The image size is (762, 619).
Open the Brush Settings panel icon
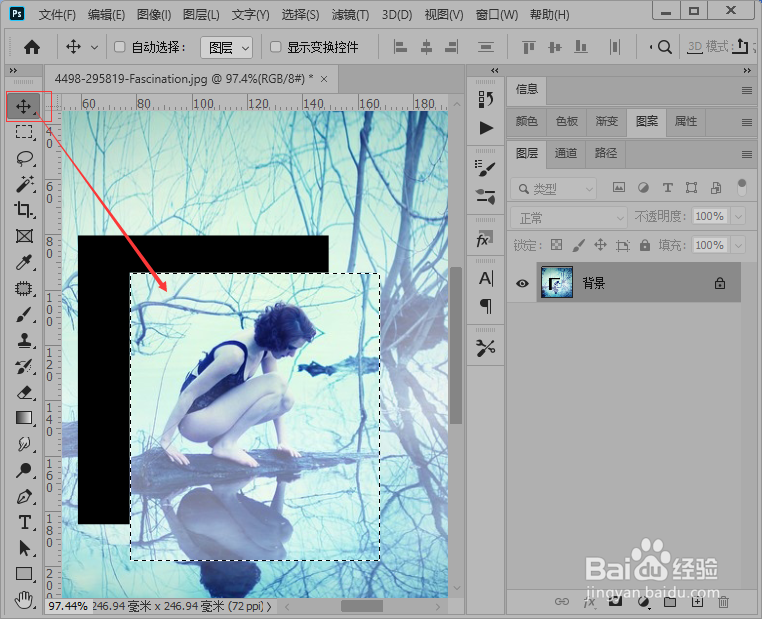(x=485, y=169)
